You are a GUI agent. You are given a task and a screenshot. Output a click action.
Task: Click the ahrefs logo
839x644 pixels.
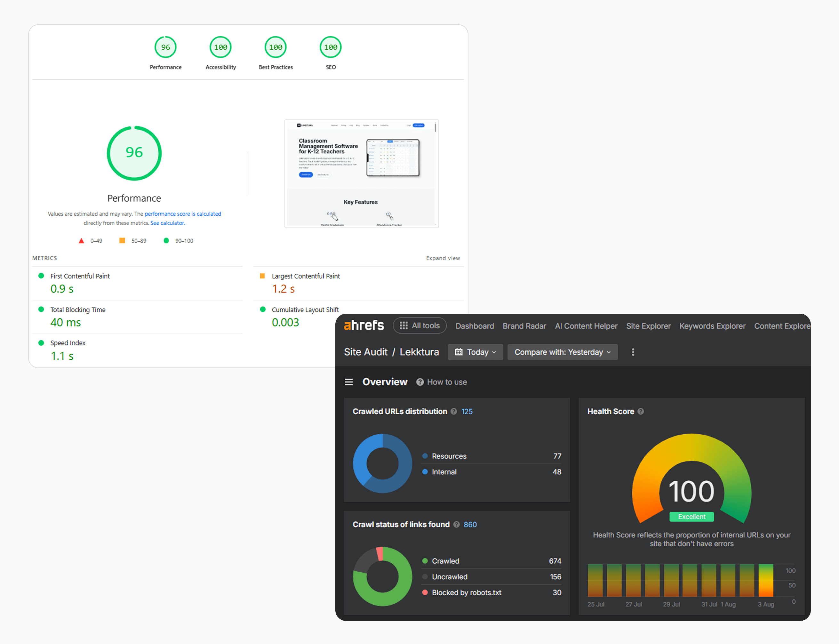point(364,326)
